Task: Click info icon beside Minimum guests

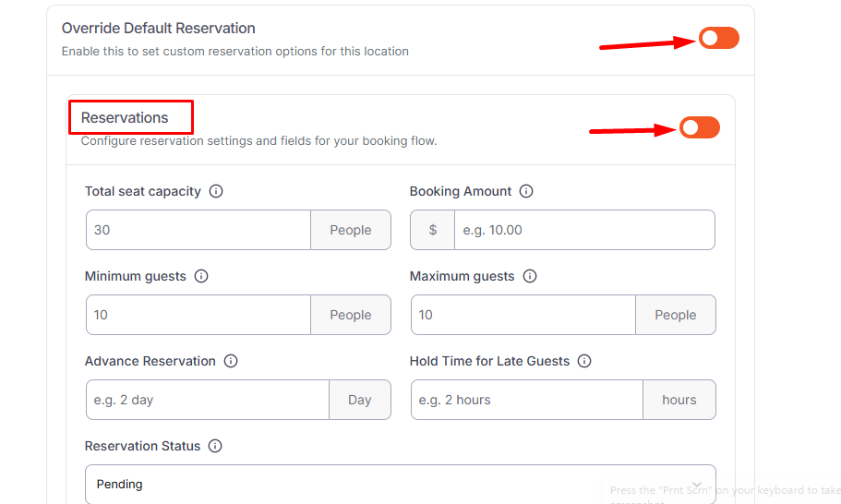Action: [x=201, y=277]
